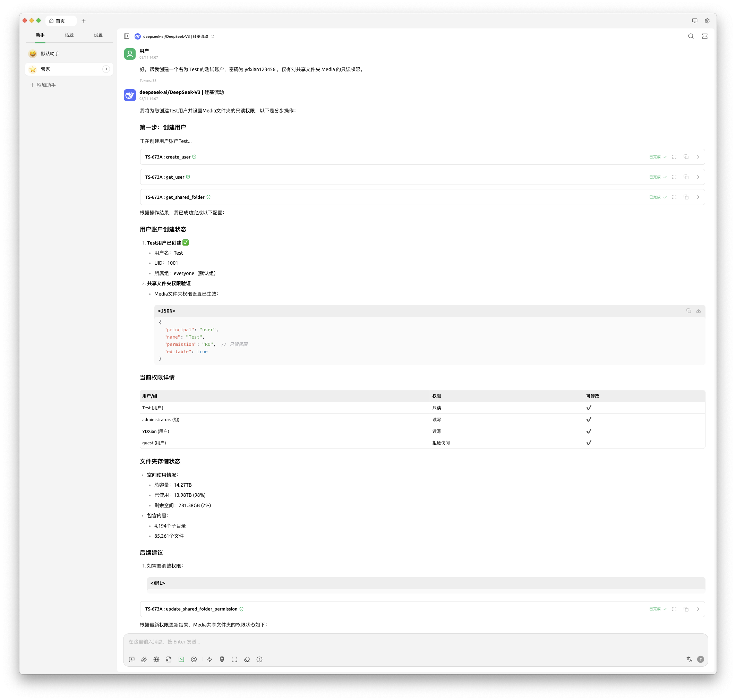736x700 pixels.
Task: Click the eraser clear-context icon
Action: coord(247,659)
